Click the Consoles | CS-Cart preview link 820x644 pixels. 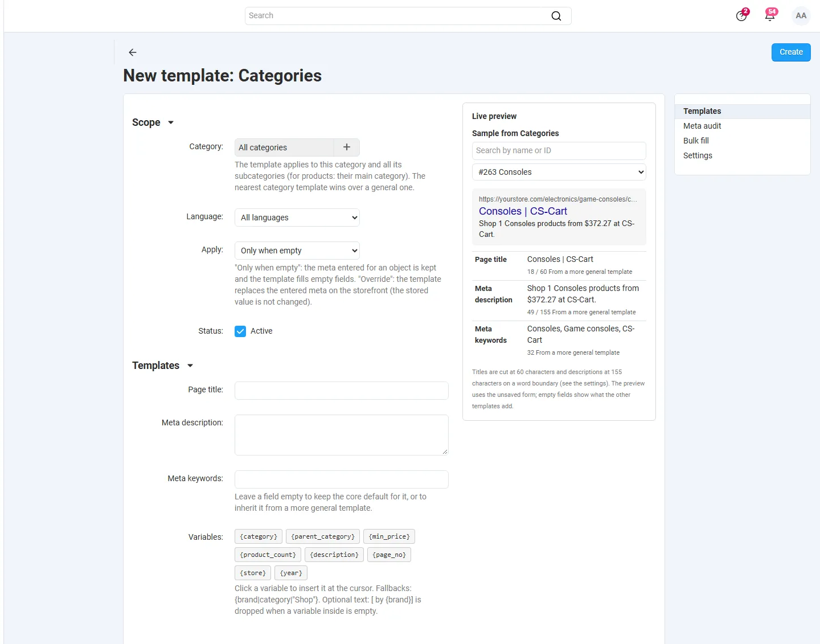[x=523, y=211]
